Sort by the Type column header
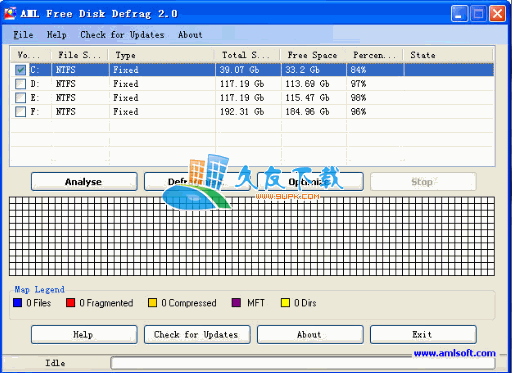The height and width of the screenshot is (373, 512). pos(161,55)
